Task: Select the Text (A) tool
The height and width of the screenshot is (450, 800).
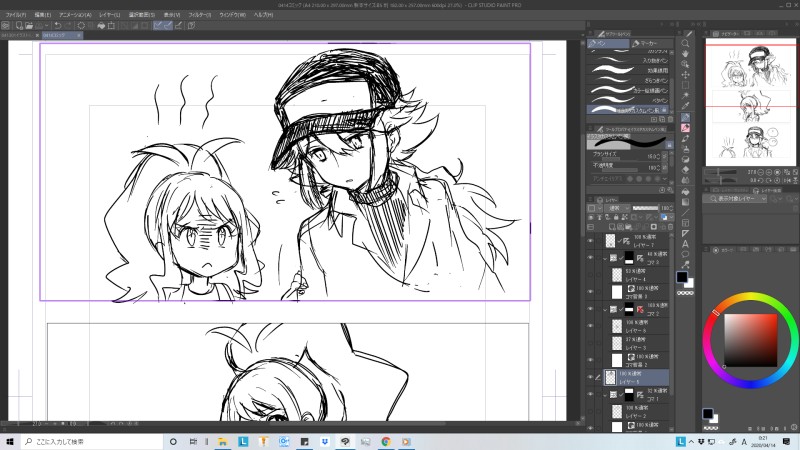Action: click(x=685, y=244)
